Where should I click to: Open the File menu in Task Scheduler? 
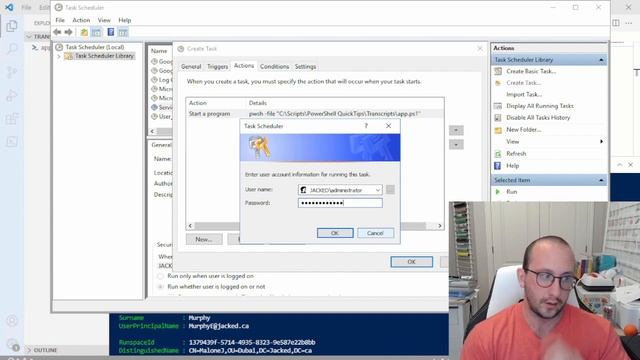60,20
